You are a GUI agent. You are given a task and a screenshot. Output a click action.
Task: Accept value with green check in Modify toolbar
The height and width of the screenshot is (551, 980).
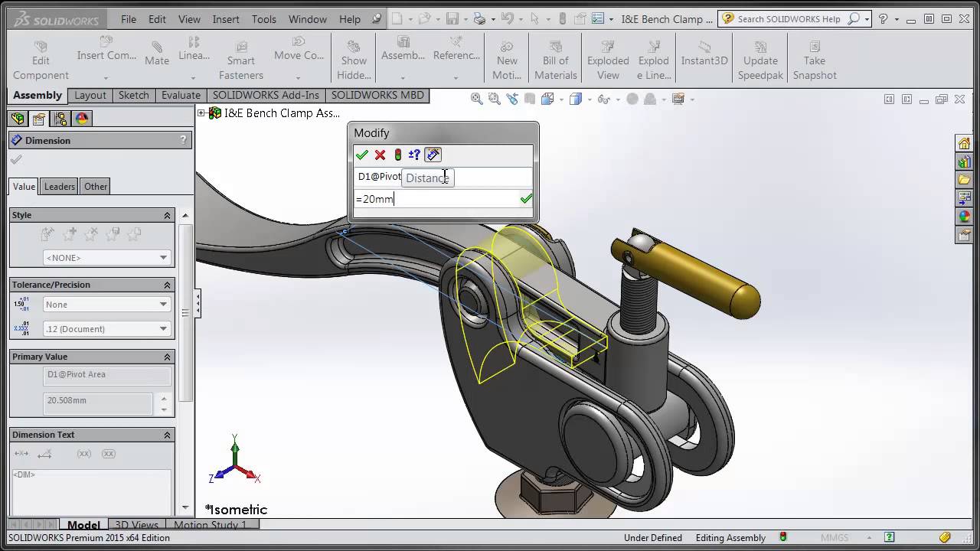point(362,155)
